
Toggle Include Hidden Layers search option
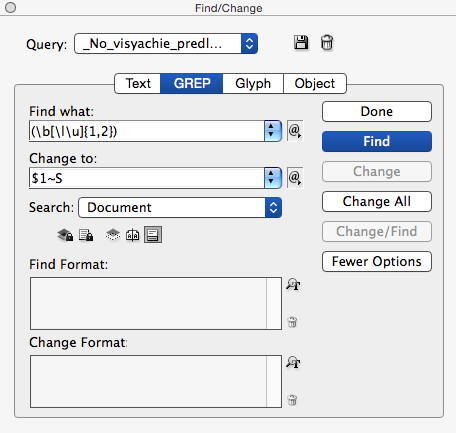coord(113,235)
